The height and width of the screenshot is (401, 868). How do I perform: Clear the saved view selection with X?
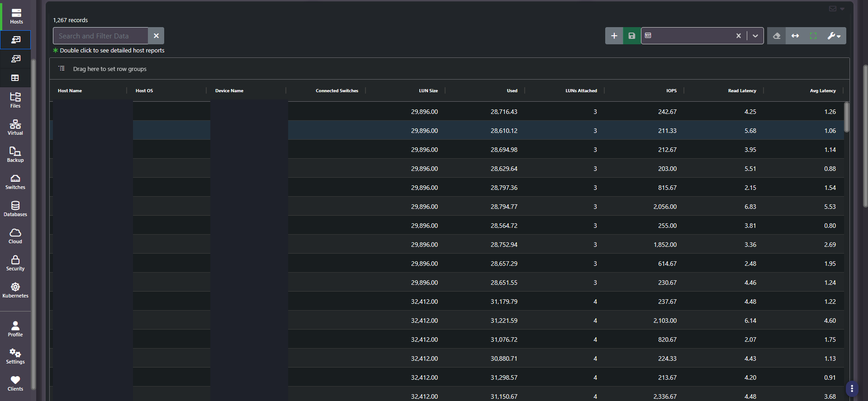[738, 36]
